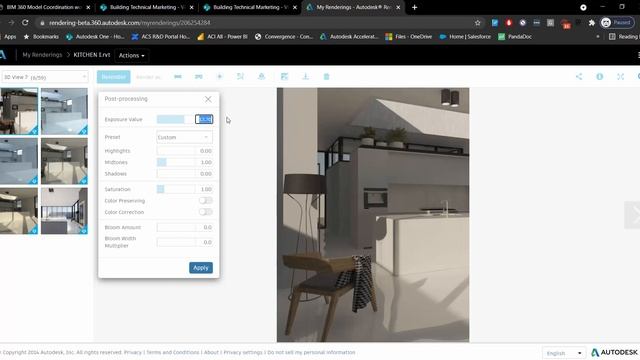Image resolution: width=640 pixels, height=360 pixels.
Task: Select the second thumbnail in the top row
Action: [64, 111]
